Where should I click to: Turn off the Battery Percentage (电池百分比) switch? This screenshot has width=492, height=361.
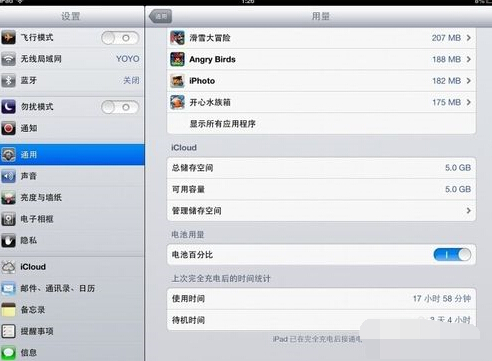452,255
